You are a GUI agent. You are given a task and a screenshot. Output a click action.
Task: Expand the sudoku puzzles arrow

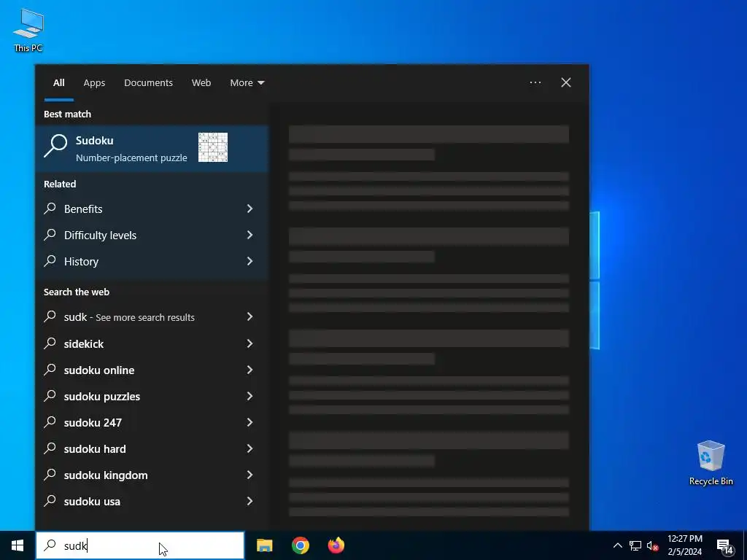249,396
